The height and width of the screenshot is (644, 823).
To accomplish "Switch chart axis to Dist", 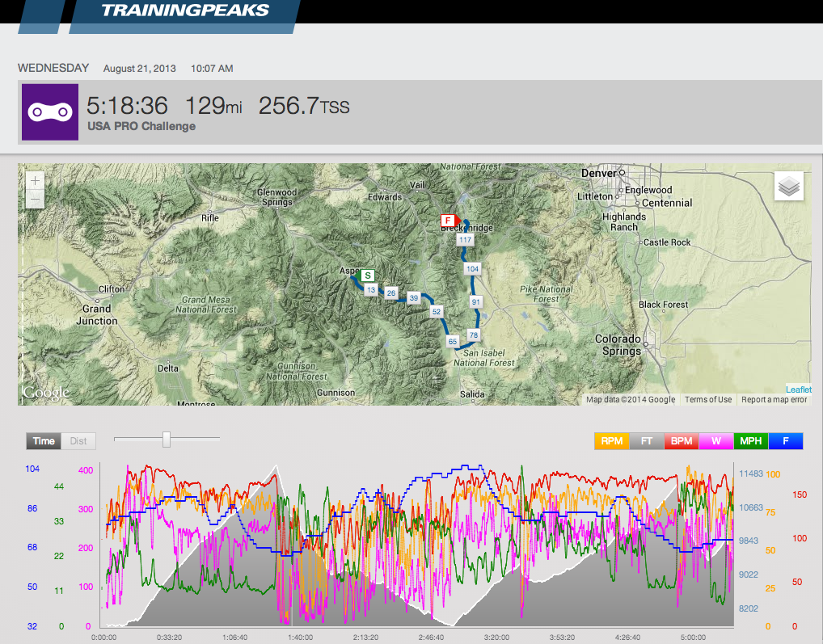I will pyautogui.click(x=78, y=441).
